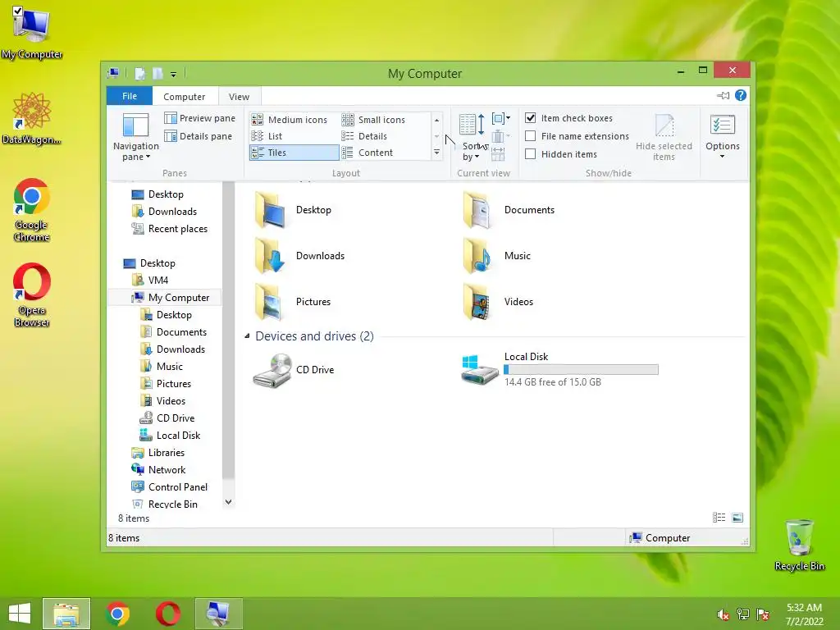Select the Opera Browser desktop shortcut
Screen dimensions: 840x630
point(32,294)
